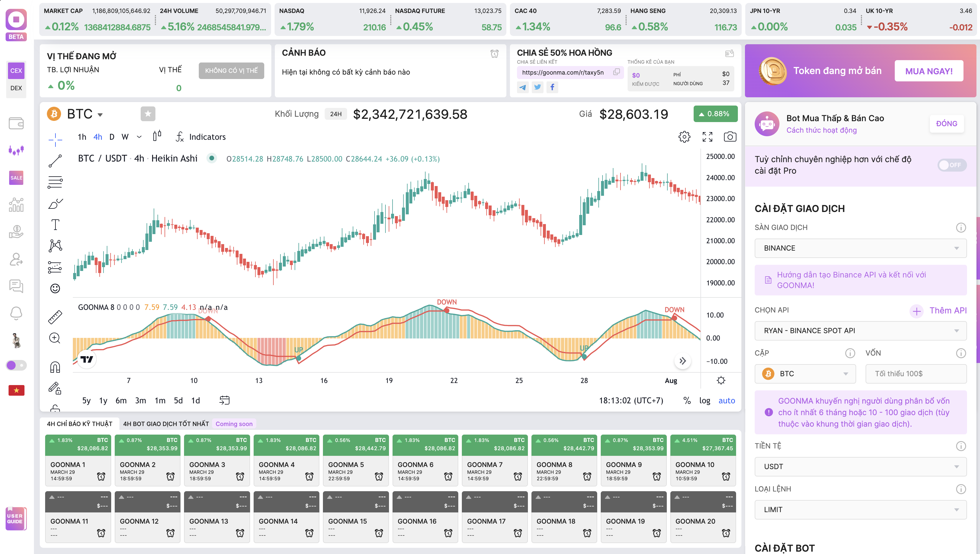Click the fullscreen chart icon

coord(707,137)
